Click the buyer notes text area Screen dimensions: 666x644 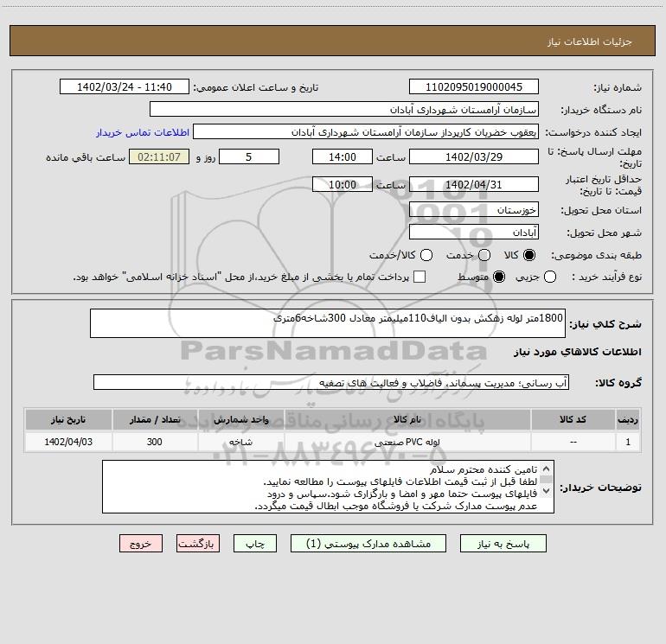(328, 487)
